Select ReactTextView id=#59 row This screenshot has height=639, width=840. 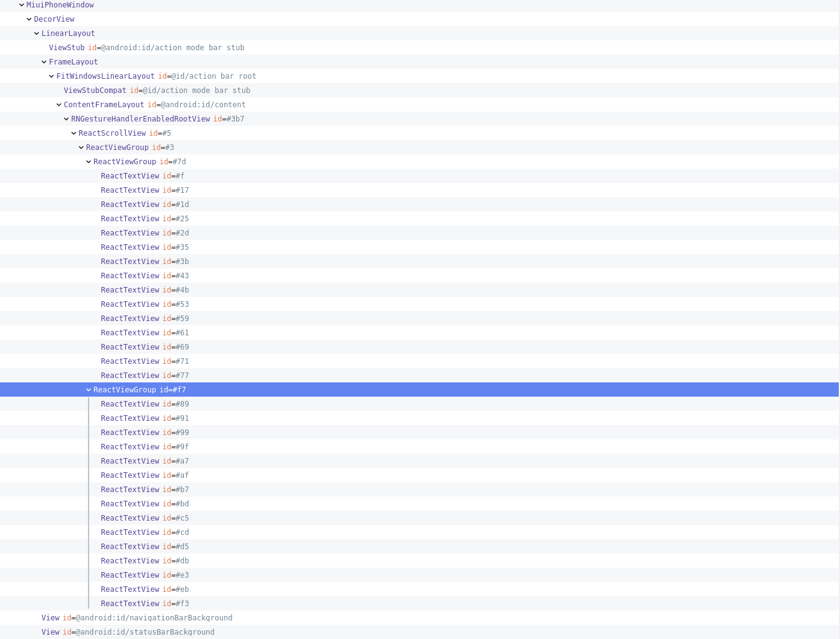(x=419, y=319)
